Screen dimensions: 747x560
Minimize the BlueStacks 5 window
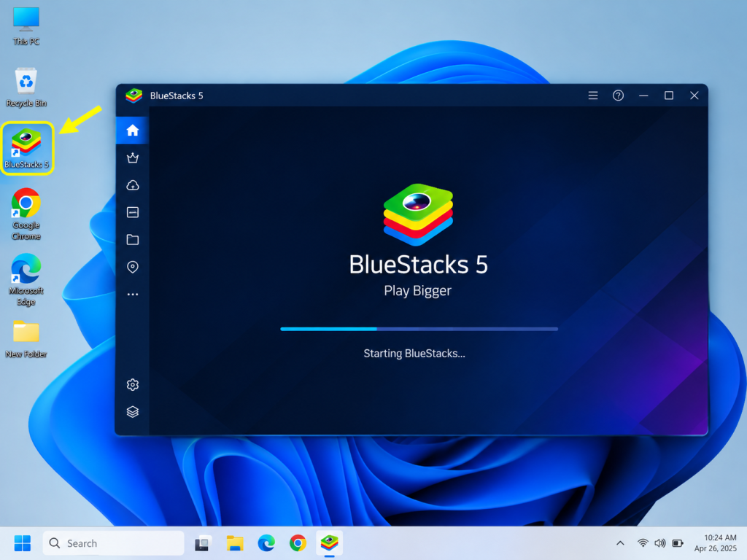pyautogui.click(x=643, y=96)
